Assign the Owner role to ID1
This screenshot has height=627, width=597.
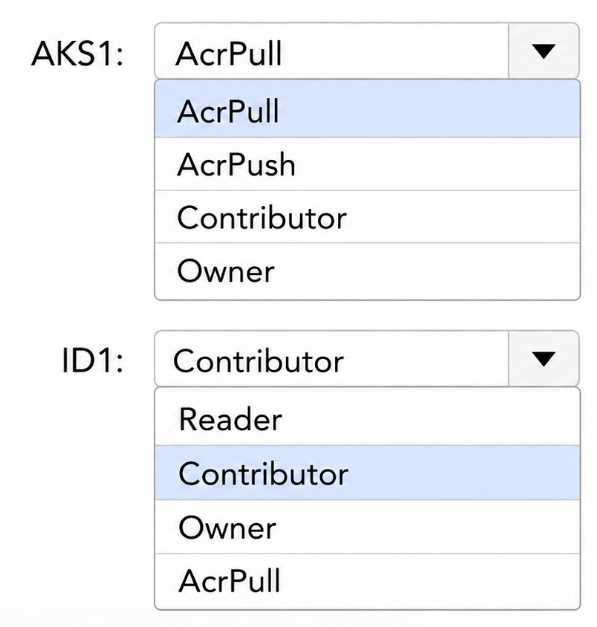click(367, 527)
